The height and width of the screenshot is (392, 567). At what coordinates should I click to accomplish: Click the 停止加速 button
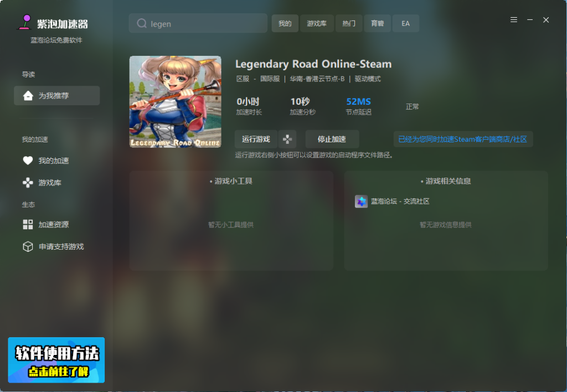click(x=332, y=139)
